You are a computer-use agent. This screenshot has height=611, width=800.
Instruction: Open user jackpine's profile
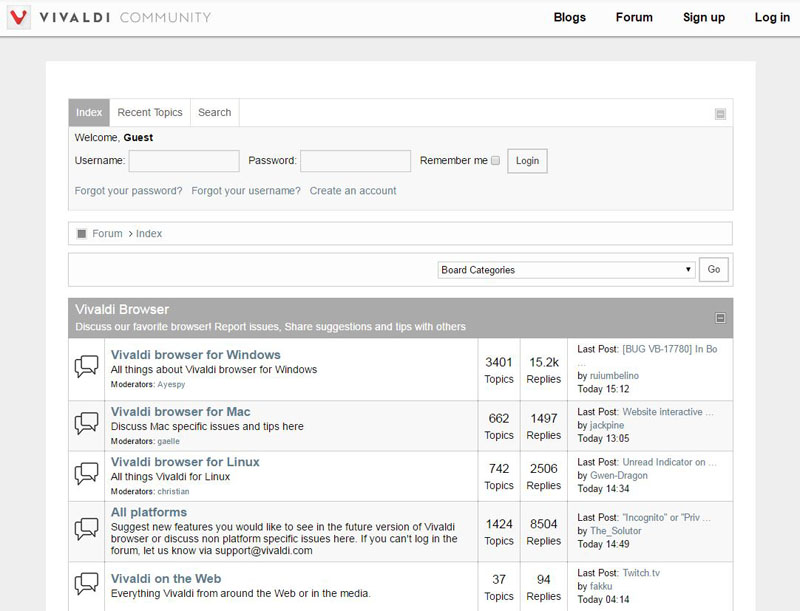607,425
